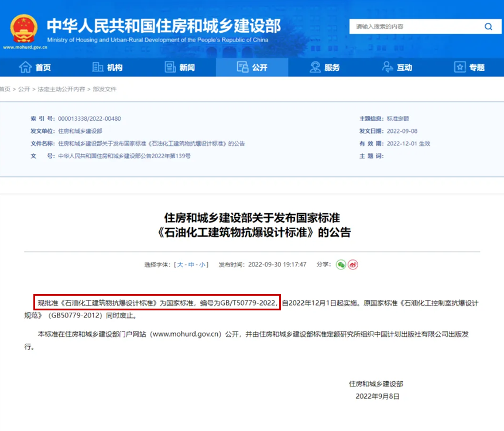Open the 服务 services section
Image resolution: width=504 pixels, height=431 pixels.
tap(324, 67)
